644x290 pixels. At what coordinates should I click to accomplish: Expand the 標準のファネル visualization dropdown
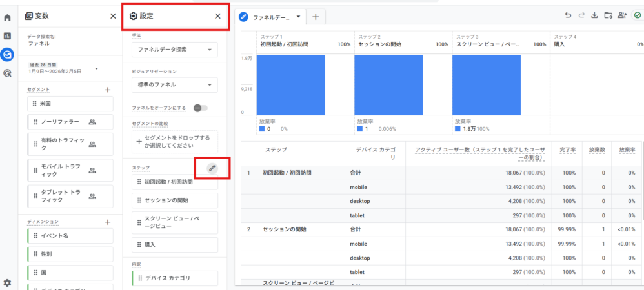click(174, 85)
